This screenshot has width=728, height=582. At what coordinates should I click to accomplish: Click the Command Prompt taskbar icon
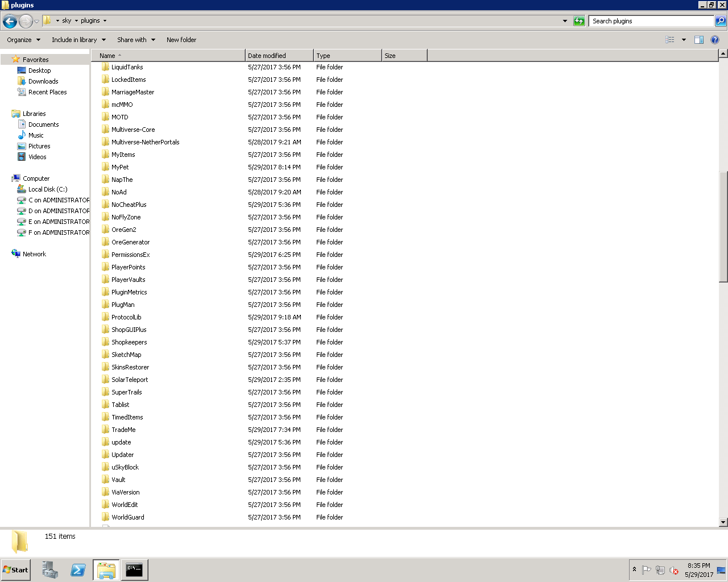point(134,570)
